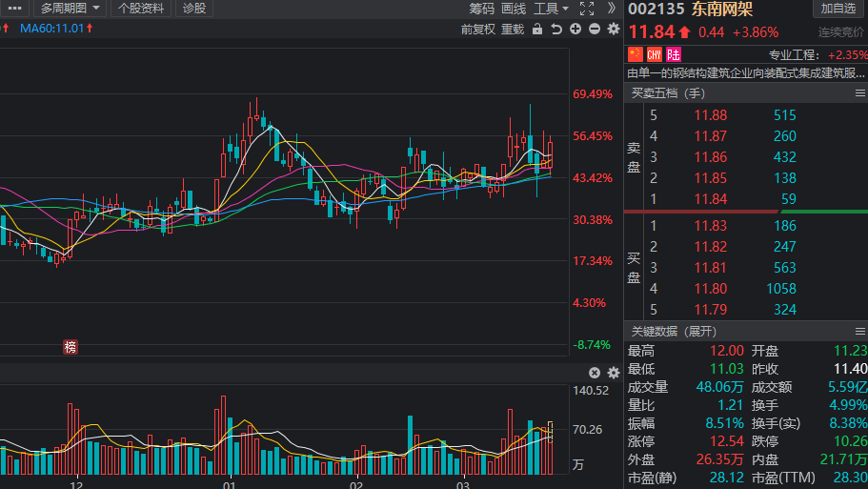Open the 工具 tools dropdown
868x489 pixels.
[x=551, y=9]
